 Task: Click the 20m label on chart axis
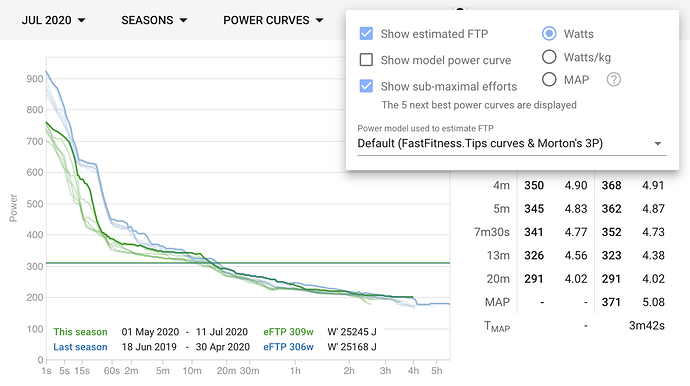pyautogui.click(x=226, y=371)
